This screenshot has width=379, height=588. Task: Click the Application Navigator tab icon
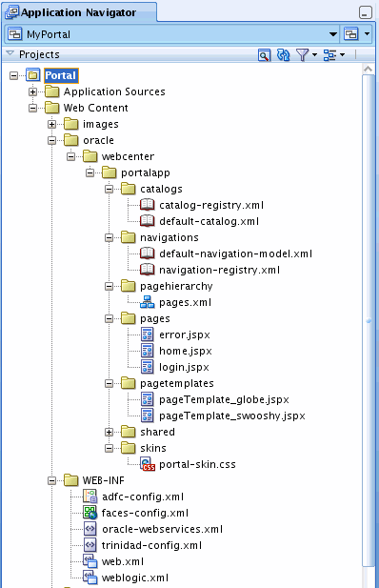pyautogui.click(x=12, y=12)
